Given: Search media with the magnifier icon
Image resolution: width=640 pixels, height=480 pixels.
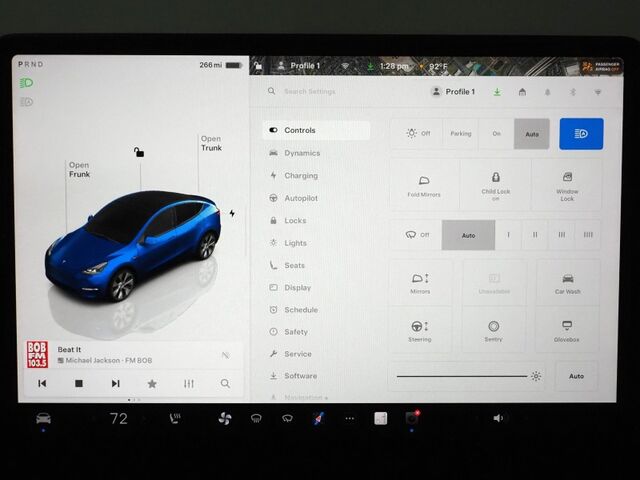Looking at the screenshot, I should click(225, 383).
